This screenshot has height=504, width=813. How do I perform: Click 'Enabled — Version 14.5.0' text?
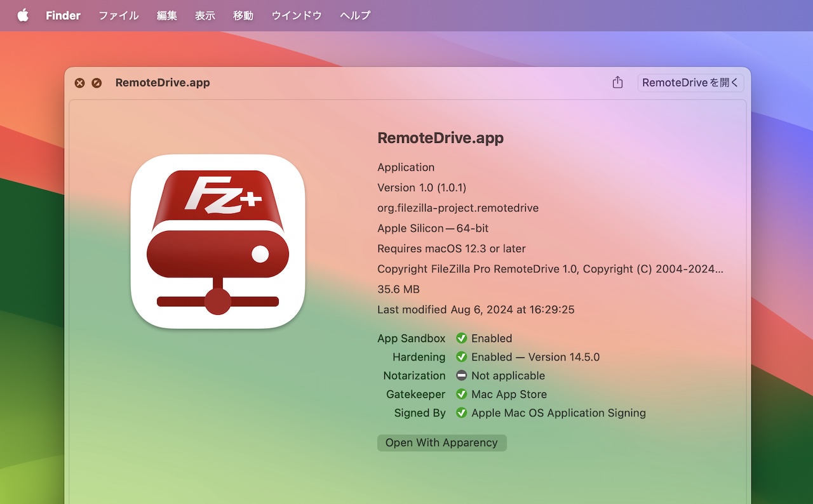click(535, 357)
